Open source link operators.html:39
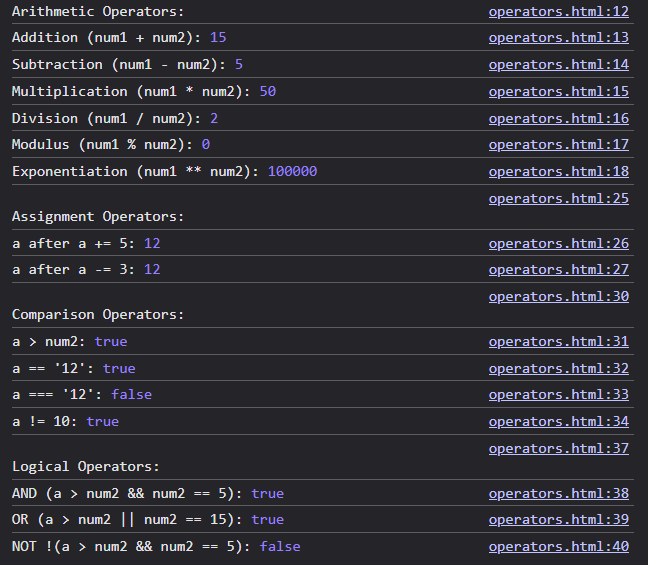This screenshot has height=565, width=648. click(559, 520)
